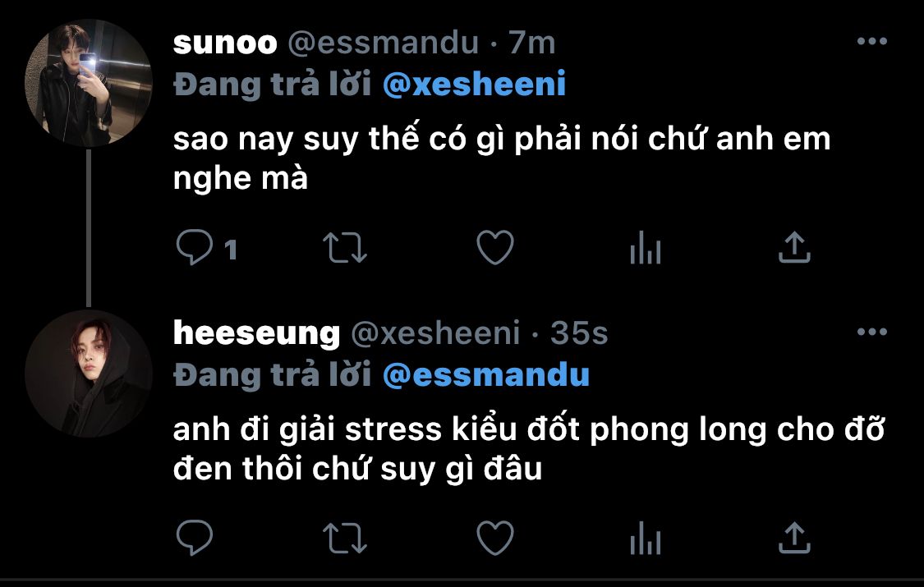Share heeseung's tweet
924x587 pixels.
point(794,538)
